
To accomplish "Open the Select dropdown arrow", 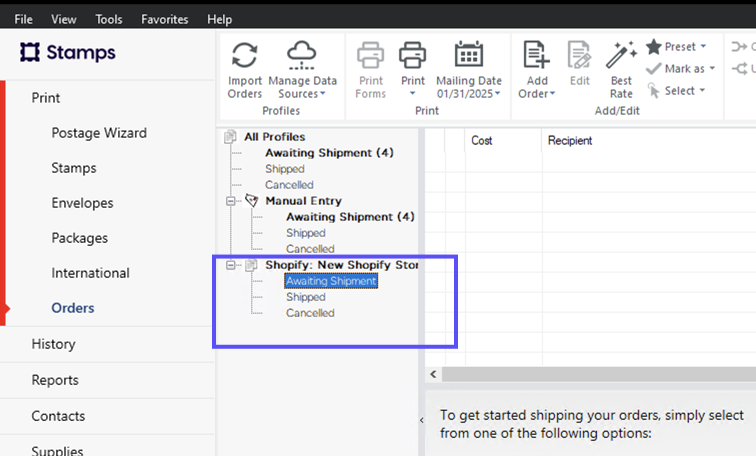I will [702, 90].
